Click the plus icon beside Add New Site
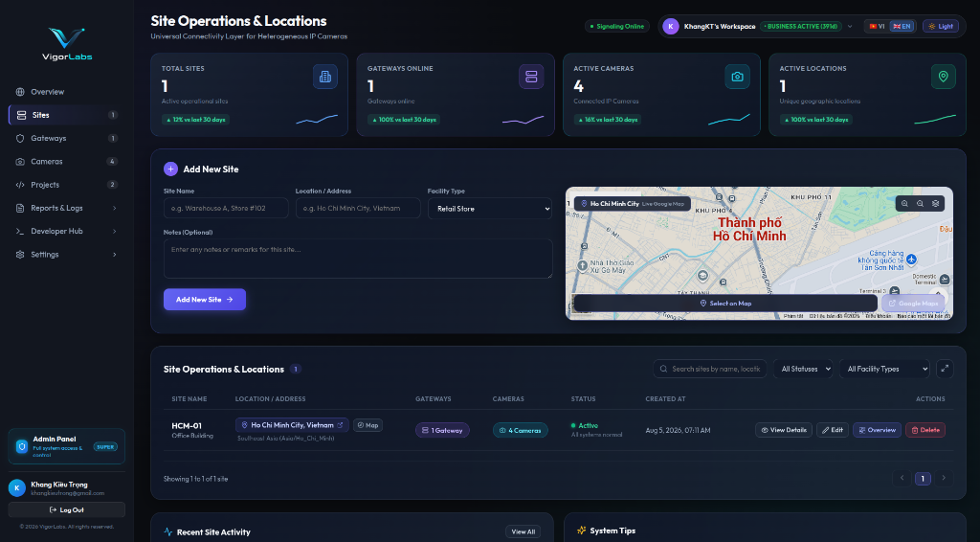980x542 pixels. click(170, 169)
